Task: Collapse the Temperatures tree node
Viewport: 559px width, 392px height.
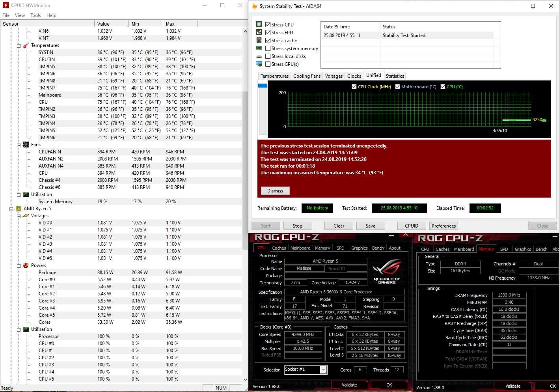Action: (19, 45)
